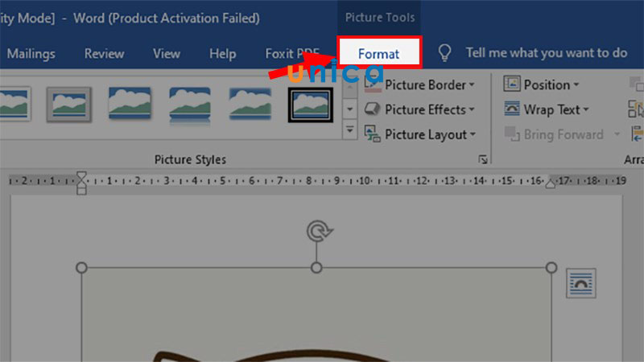Click the Picture Layout icon

click(372, 134)
